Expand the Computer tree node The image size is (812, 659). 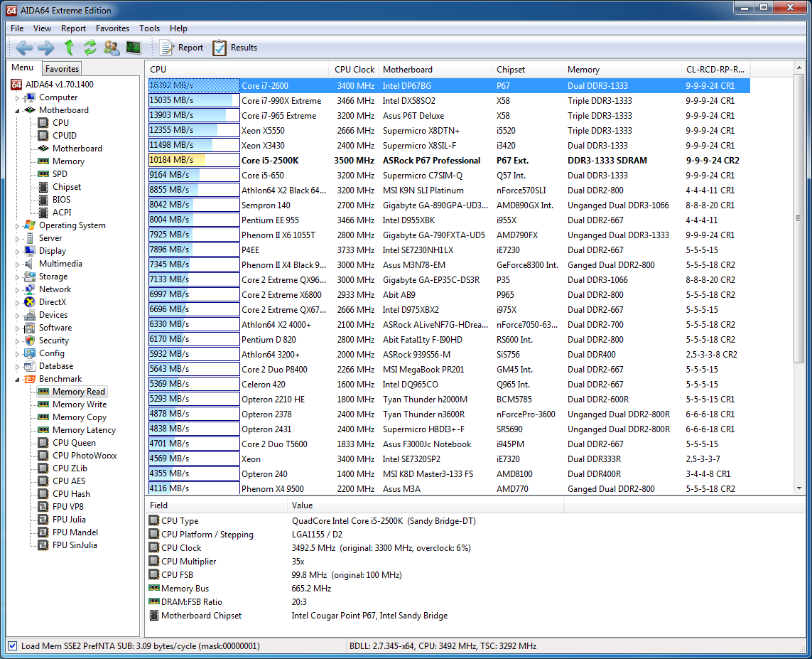(x=18, y=98)
